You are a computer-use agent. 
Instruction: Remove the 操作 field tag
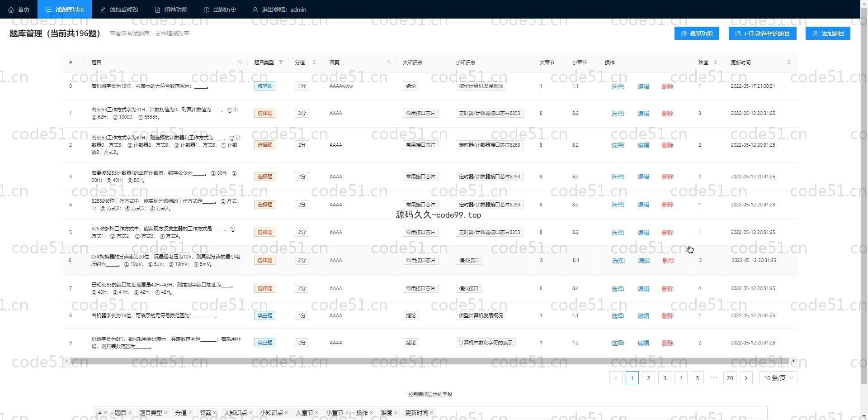click(x=371, y=413)
